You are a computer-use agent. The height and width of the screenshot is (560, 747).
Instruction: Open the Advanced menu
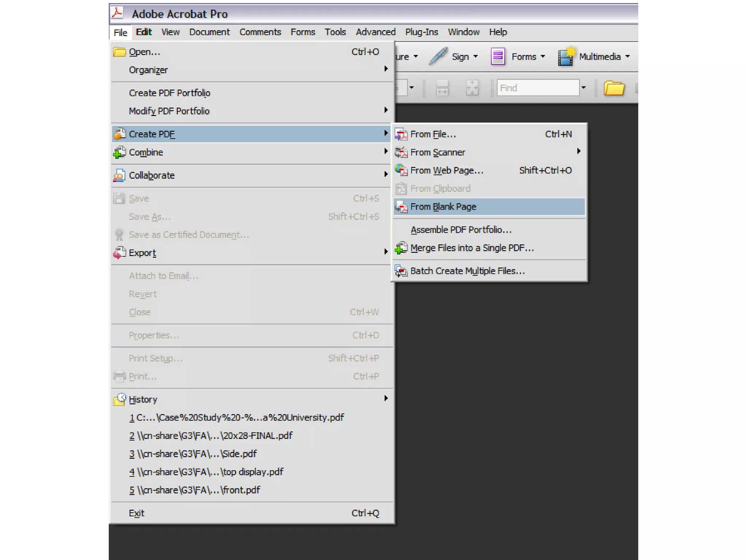pos(375,32)
